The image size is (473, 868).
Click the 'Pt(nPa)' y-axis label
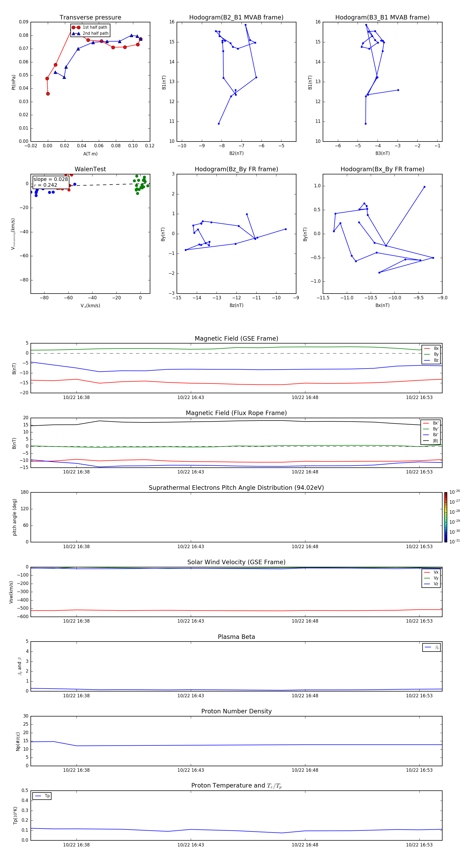(x=13, y=82)
